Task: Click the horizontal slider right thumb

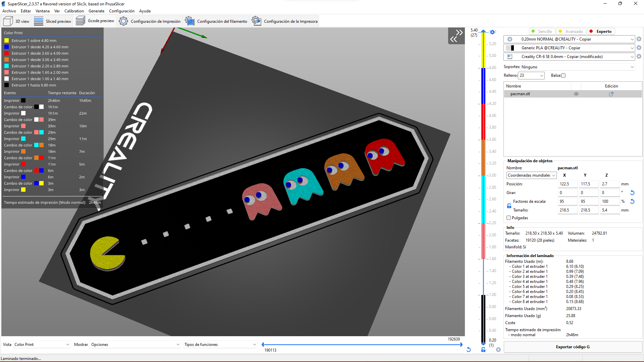Action: click(x=462, y=345)
